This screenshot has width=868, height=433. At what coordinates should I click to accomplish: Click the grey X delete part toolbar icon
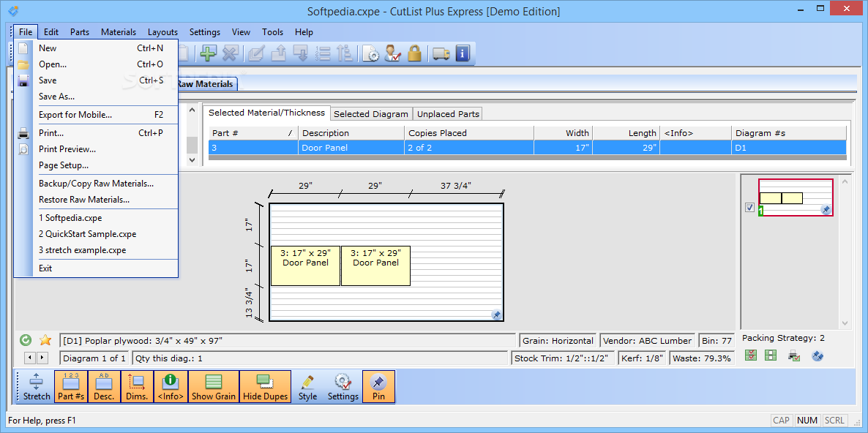coord(230,53)
